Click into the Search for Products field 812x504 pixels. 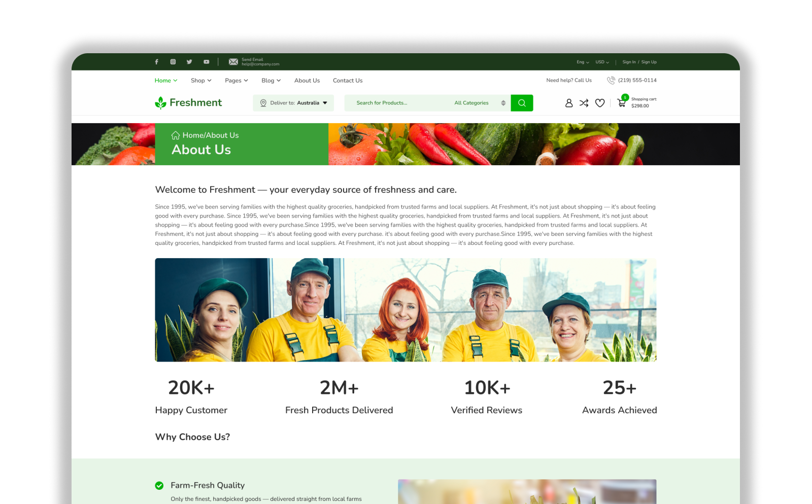(396, 103)
